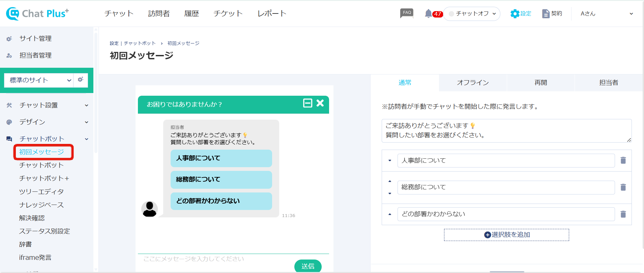
Task: Edit 人事部について option field
Action: point(506,160)
